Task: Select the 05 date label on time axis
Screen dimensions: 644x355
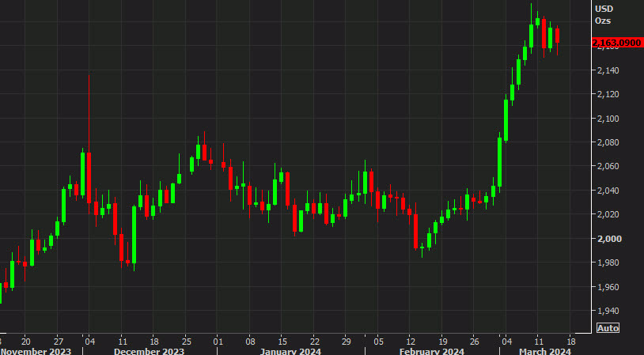Action: click(x=378, y=342)
